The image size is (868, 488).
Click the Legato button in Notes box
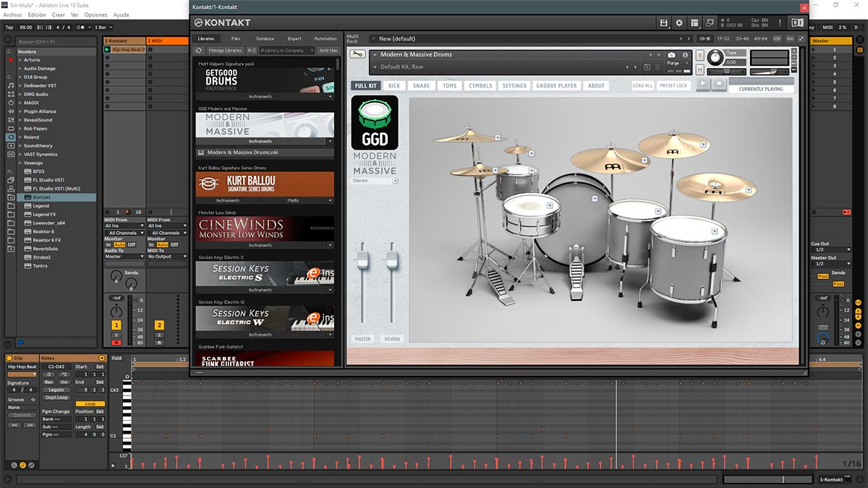click(x=56, y=390)
